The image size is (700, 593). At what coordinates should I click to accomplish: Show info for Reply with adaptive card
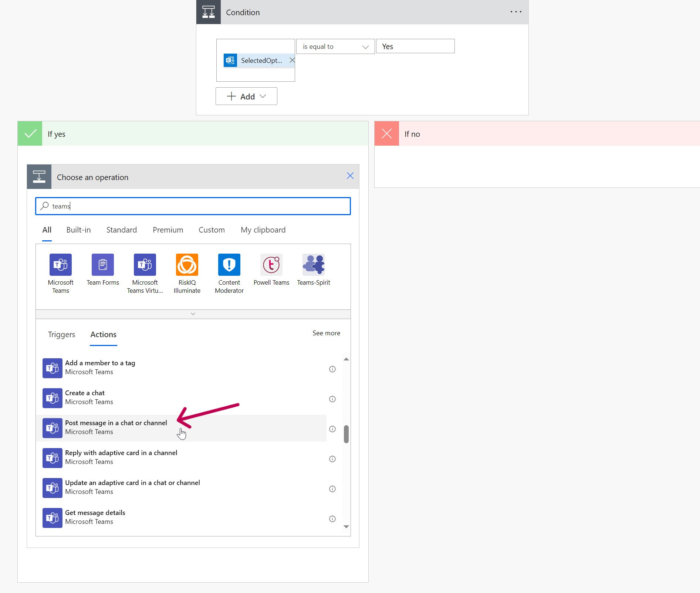coord(332,459)
